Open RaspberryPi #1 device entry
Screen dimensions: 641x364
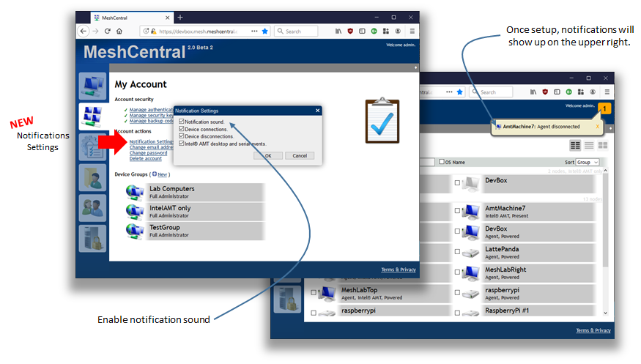pos(538,311)
